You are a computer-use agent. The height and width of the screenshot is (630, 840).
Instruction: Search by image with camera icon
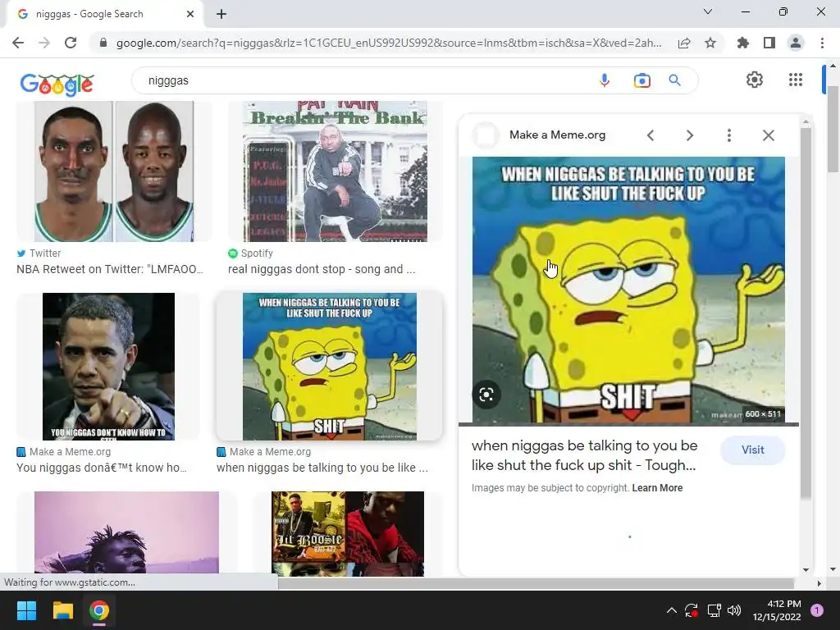click(x=641, y=80)
